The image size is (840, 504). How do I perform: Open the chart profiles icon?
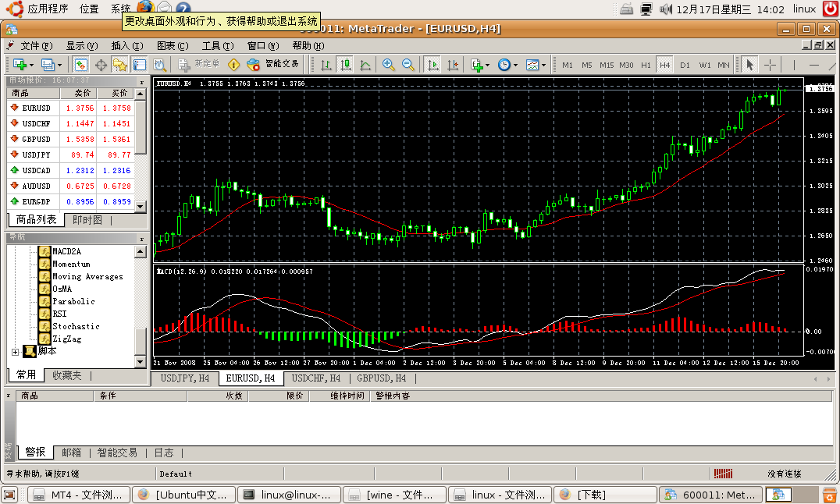48,65
